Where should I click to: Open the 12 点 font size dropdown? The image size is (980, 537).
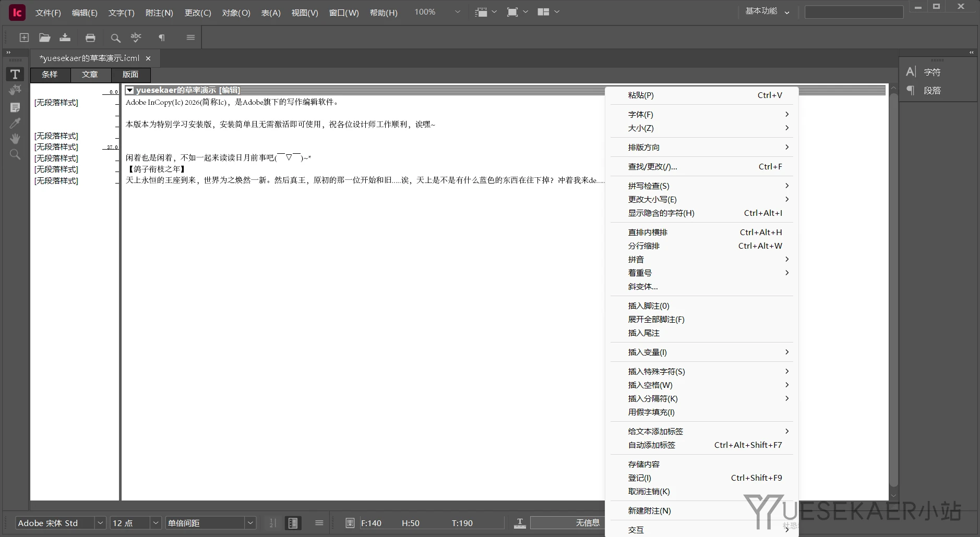[x=156, y=523]
